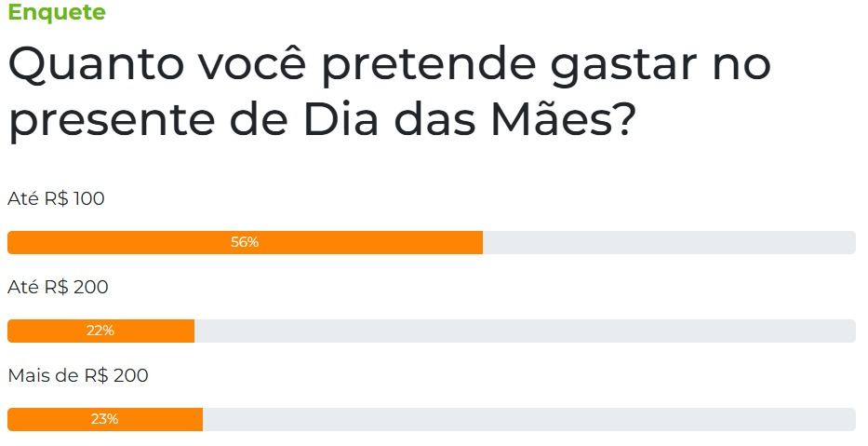Click the orange right end of the 56% bar

pos(475,243)
